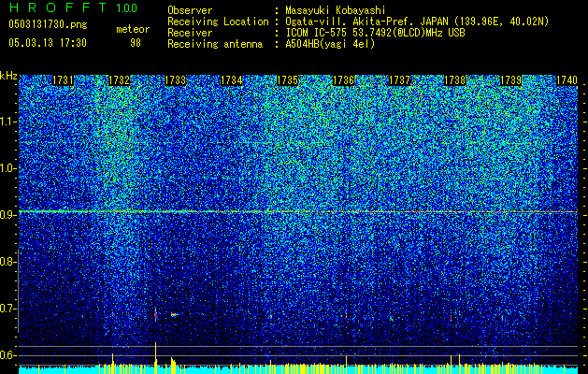The image size is (588, 374).
Task: Click the 0.9 frequency axis label
Action: click(7, 215)
